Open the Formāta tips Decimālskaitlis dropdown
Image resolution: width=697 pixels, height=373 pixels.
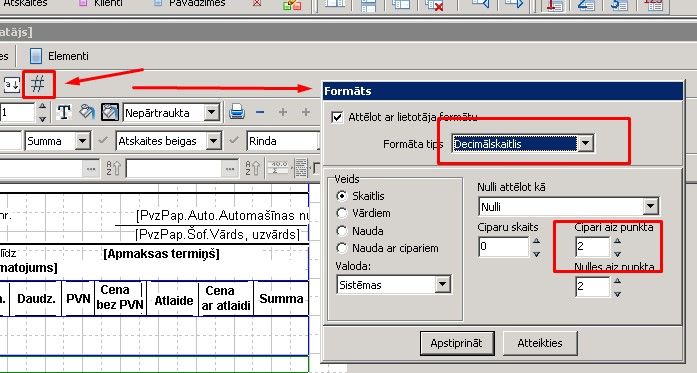click(x=586, y=144)
